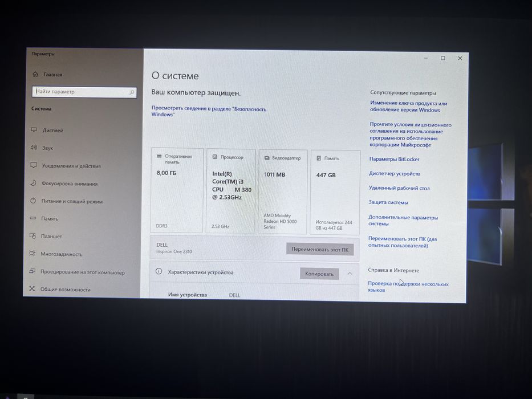
Task: Click the Дисплей monitor icon
Action: [x=34, y=129]
